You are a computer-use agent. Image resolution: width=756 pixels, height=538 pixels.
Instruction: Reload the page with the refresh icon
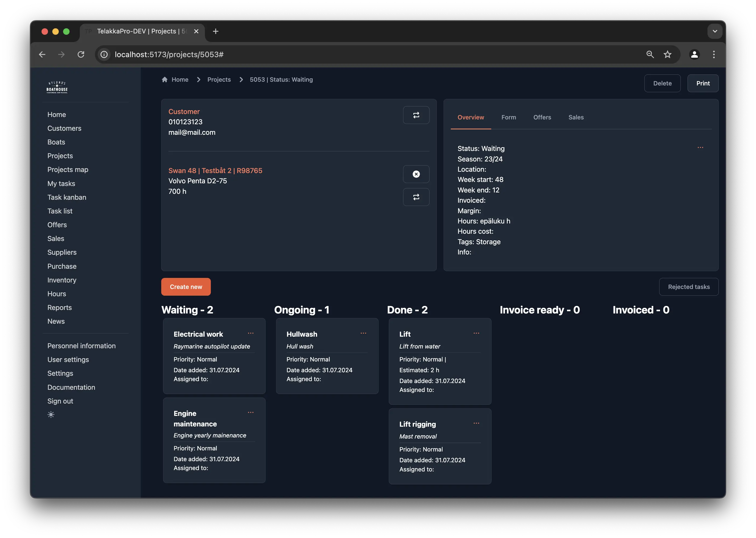coord(81,54)
